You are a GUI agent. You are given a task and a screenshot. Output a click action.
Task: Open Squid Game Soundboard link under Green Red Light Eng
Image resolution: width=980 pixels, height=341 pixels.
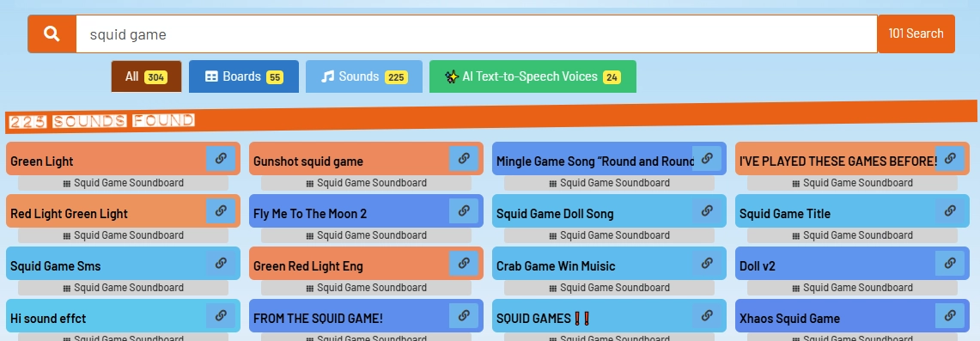coord(366,288)
